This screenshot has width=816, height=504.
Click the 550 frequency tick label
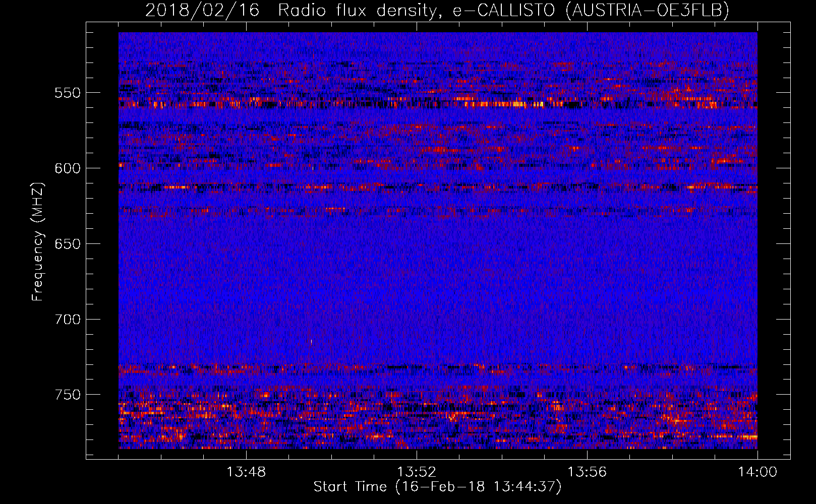(x=68, y=93)
